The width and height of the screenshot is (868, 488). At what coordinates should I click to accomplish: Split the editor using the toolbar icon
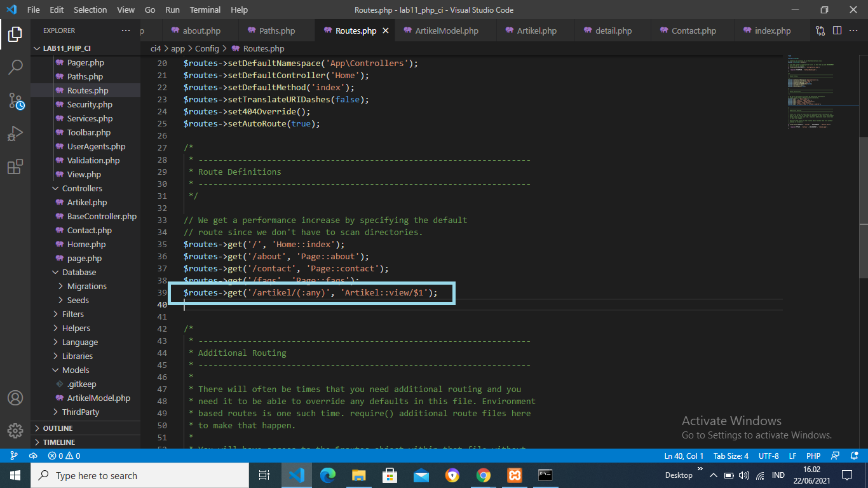pos(836,30)
